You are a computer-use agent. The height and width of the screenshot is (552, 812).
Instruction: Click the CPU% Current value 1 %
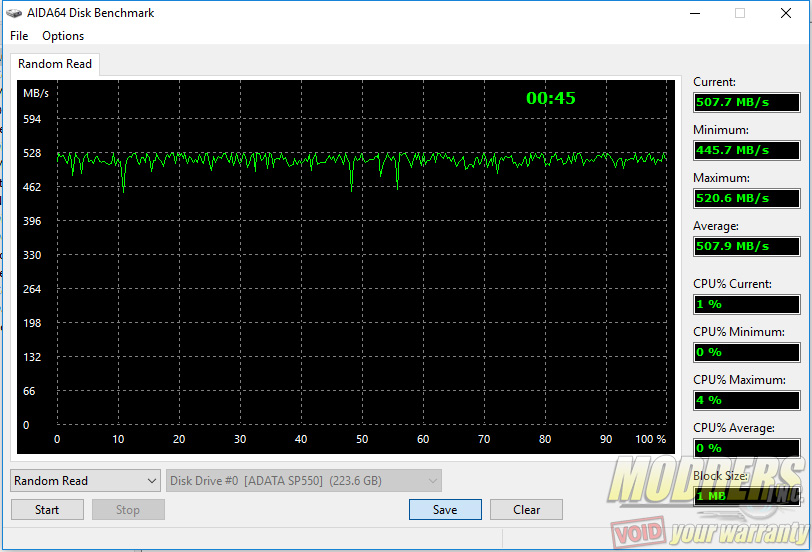(x=746, y=304)
